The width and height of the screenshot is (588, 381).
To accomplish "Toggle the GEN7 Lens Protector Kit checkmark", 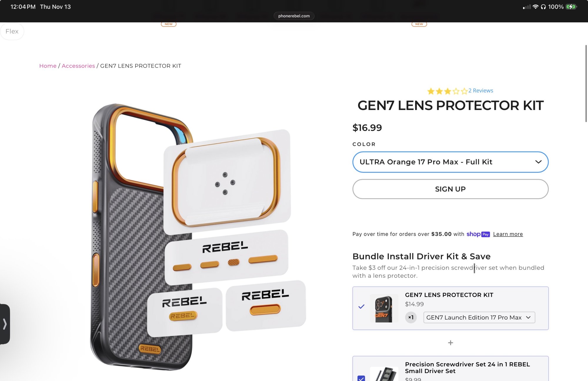I will click(361, 307).
